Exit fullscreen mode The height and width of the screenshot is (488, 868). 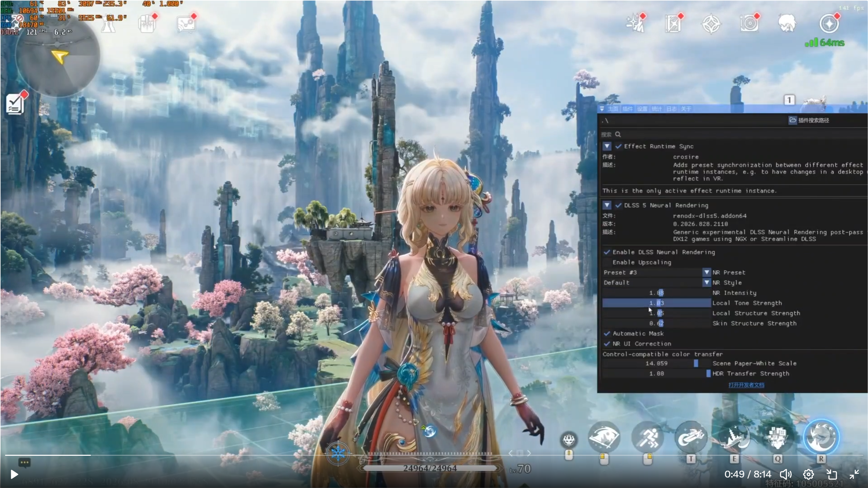tap(854, 474)
